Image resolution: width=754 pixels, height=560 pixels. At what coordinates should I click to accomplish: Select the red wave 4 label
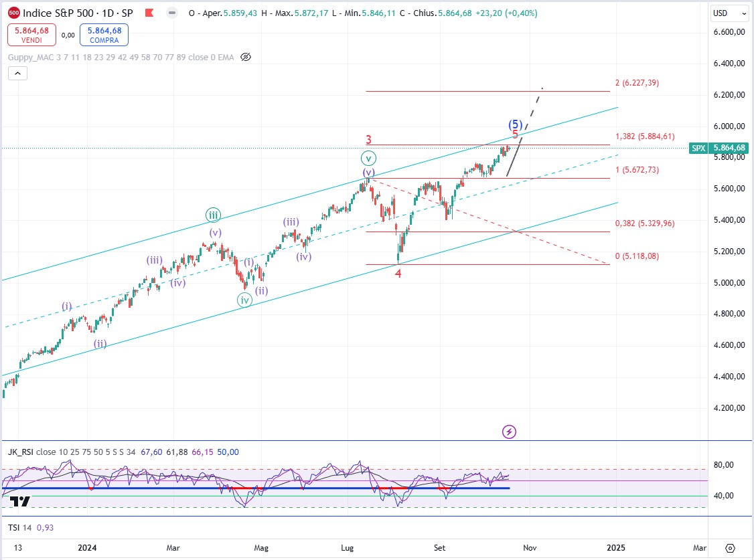coord(398,273)
